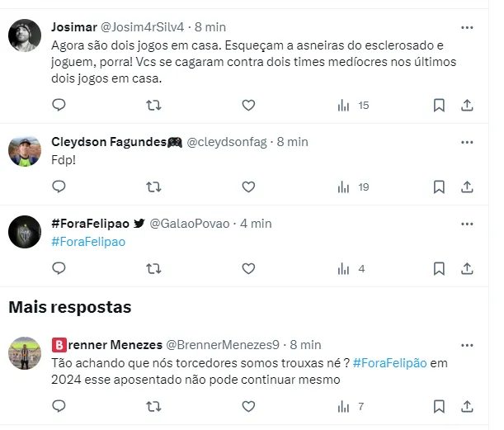Retweet the #ForaFelipao account's post

(x=153, y=268)
